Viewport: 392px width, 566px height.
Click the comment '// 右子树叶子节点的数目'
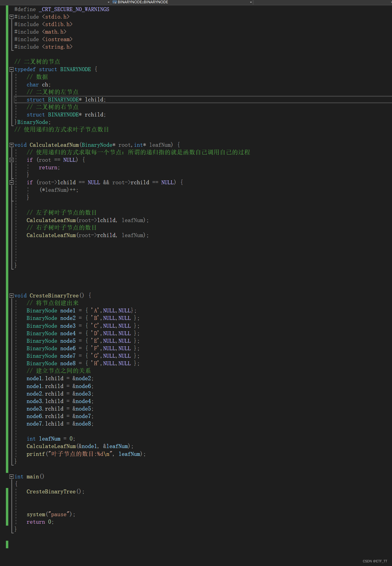pyautogui.click(x=62, y=227)
